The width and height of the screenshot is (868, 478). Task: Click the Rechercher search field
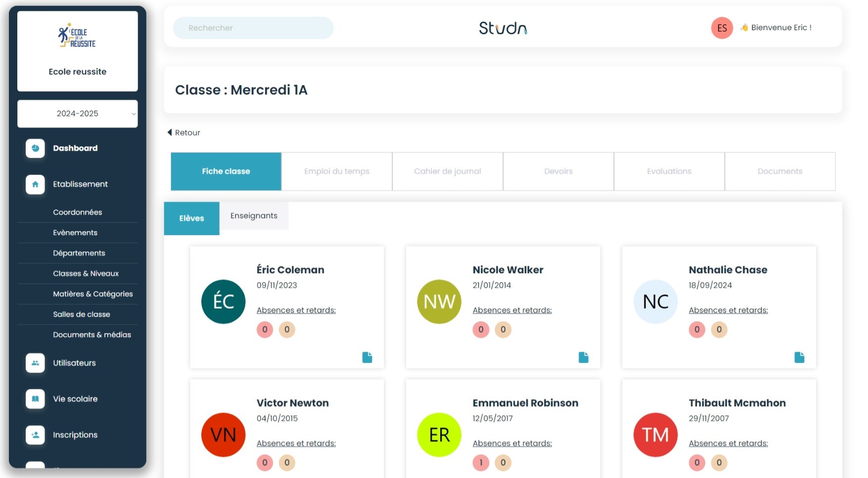pyautogui.click(x=253, y=28)
